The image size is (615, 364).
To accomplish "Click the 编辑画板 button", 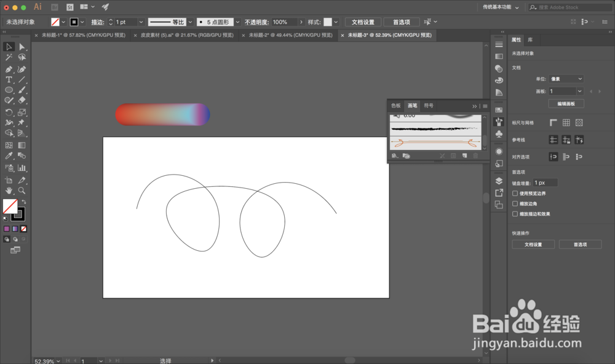I will pos(566,103).
